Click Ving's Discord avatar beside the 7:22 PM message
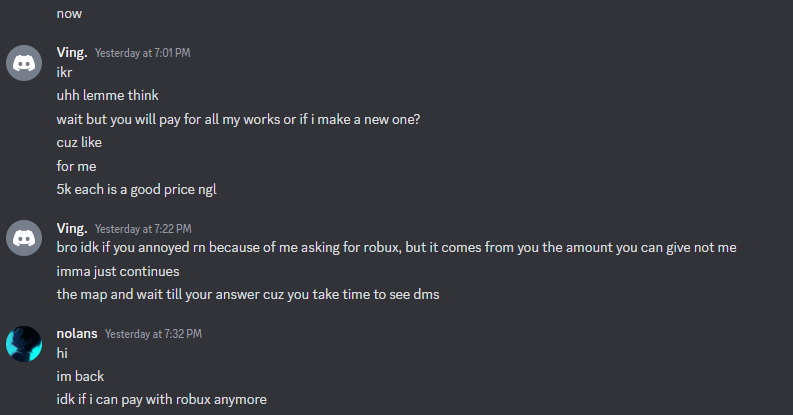The height and width of the screenshot is (415, 793). pos(24,238)
